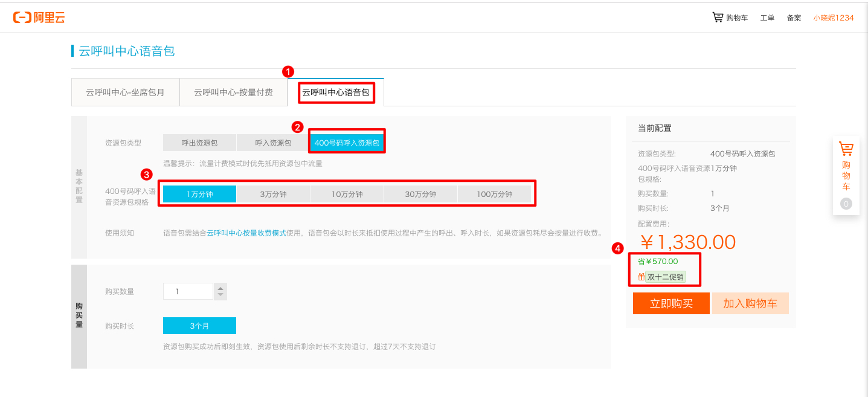Switch to 云呼叫中心-按量付费 tab
Screen dimensions: 868x397
coord(233,92)
